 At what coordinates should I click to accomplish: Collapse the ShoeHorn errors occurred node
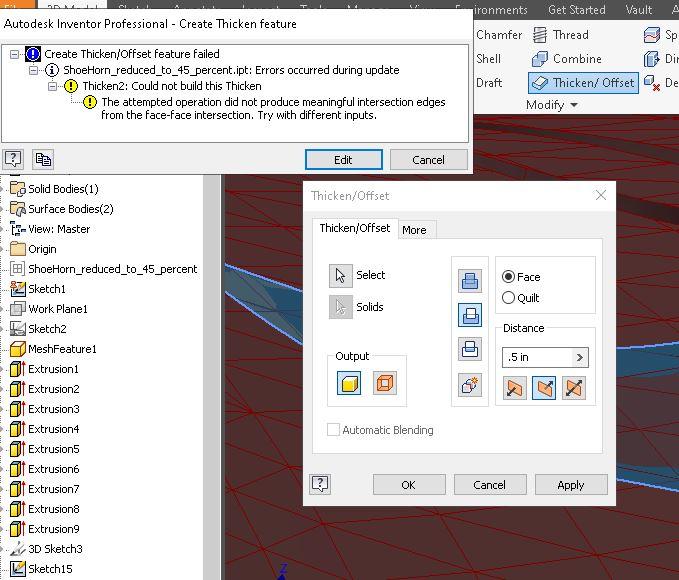pyautogui.click(x=34, y=70)
